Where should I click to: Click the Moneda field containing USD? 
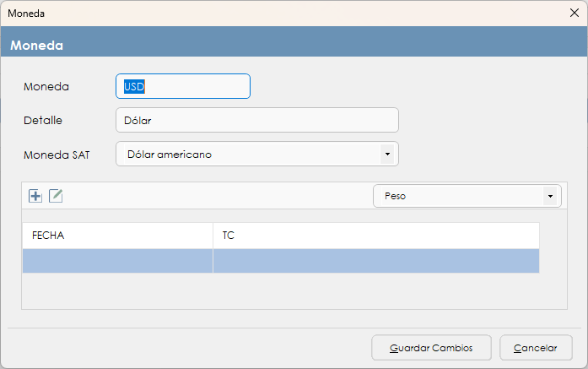[182, 86]
